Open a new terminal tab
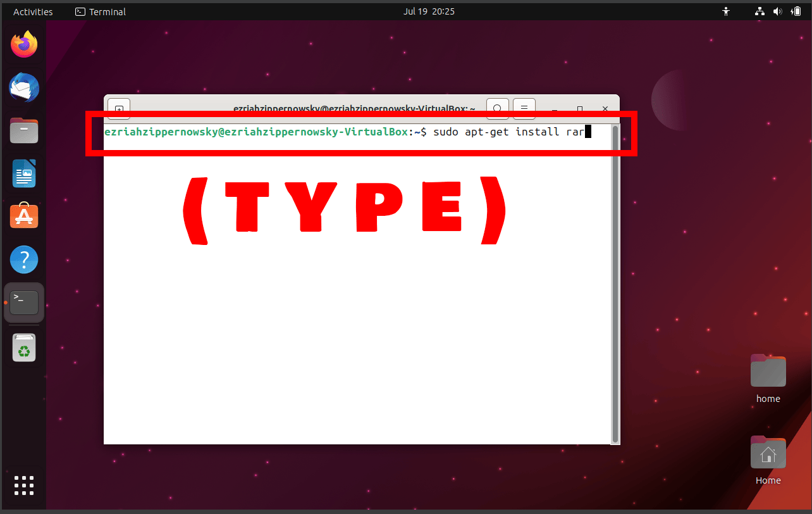This screenshot has width=812, height=514. [119, 108]
